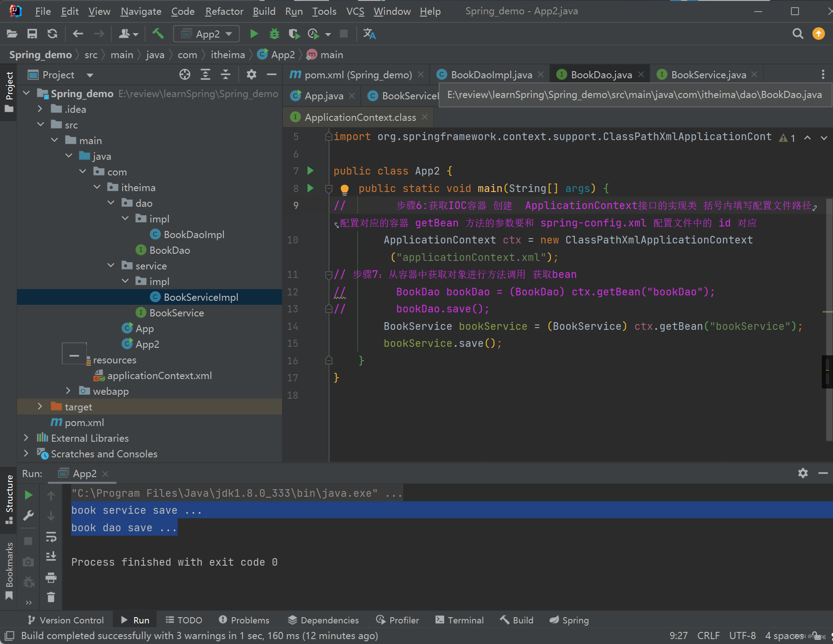Rerun App2 in Run panel
This screenshot has height=644, width=833.
pyautogui.click(x=28, y=495)
